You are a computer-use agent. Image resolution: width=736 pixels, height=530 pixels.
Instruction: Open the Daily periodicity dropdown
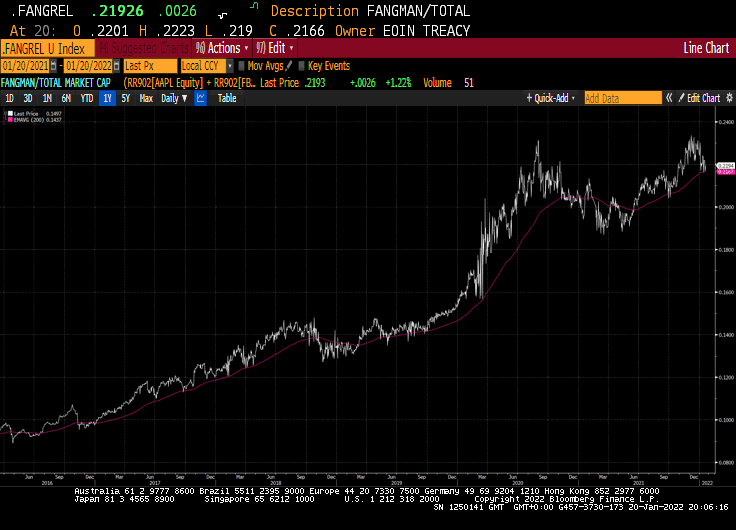click(174, 98)
